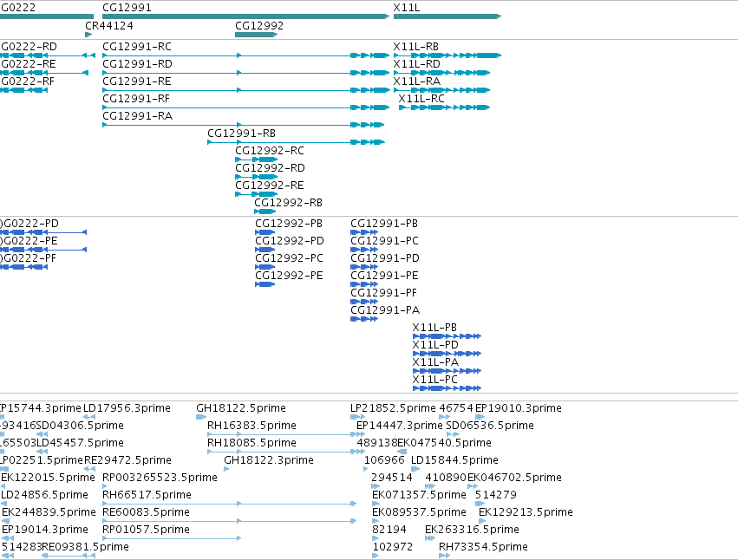The image size is (738, 560).
Task: Select the X11L-PA protein label
Action: (x=435, y=363)
